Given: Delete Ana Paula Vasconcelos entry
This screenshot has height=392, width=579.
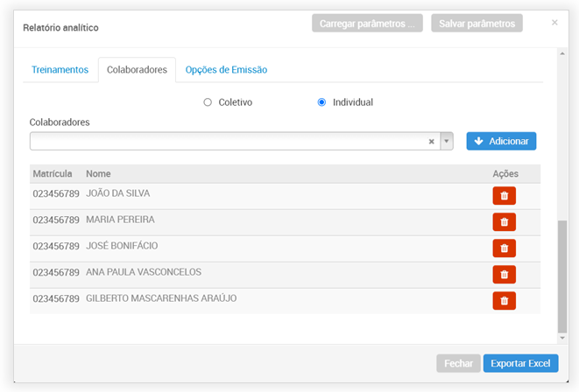Looking at the screenshot, I should tap(504, 275).
